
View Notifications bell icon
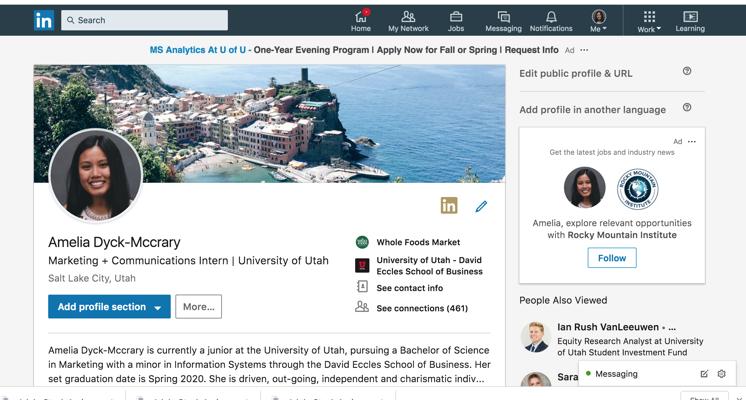551,19
